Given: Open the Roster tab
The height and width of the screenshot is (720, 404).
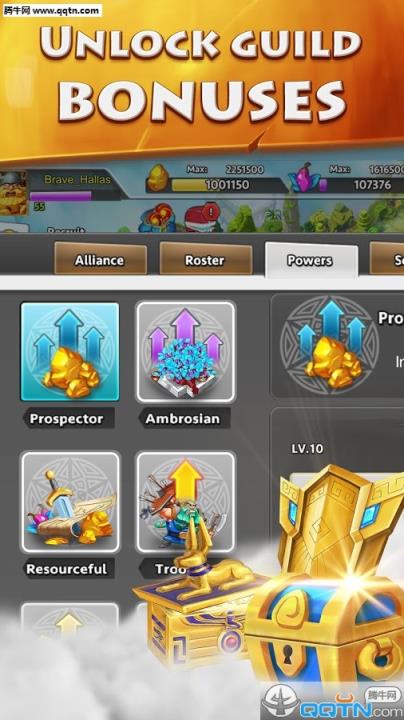Looking at the screenshot, I should click(205, 260).
